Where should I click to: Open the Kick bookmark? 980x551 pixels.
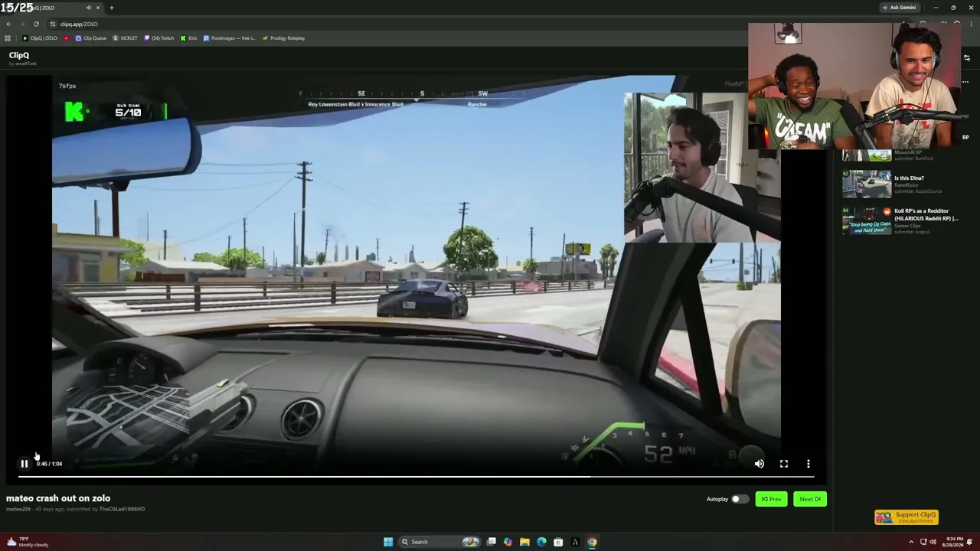[189, 38]
